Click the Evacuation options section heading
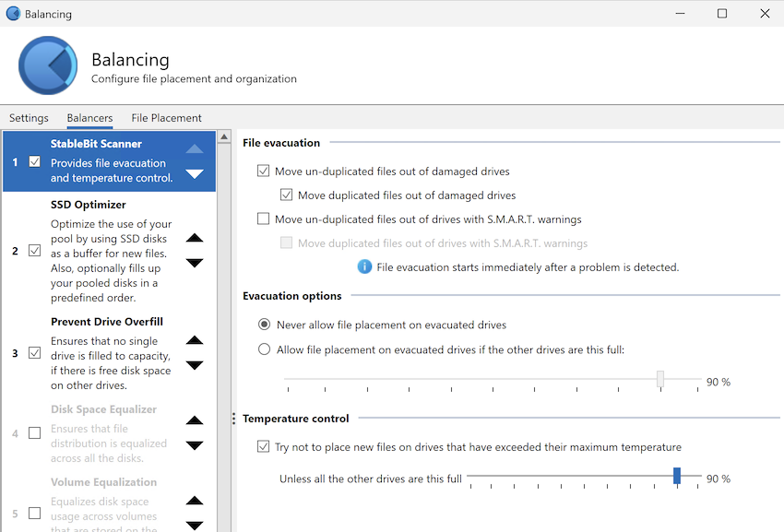This screenshot has height=532, width=784. pyautogui.click(x=292, y=296)
